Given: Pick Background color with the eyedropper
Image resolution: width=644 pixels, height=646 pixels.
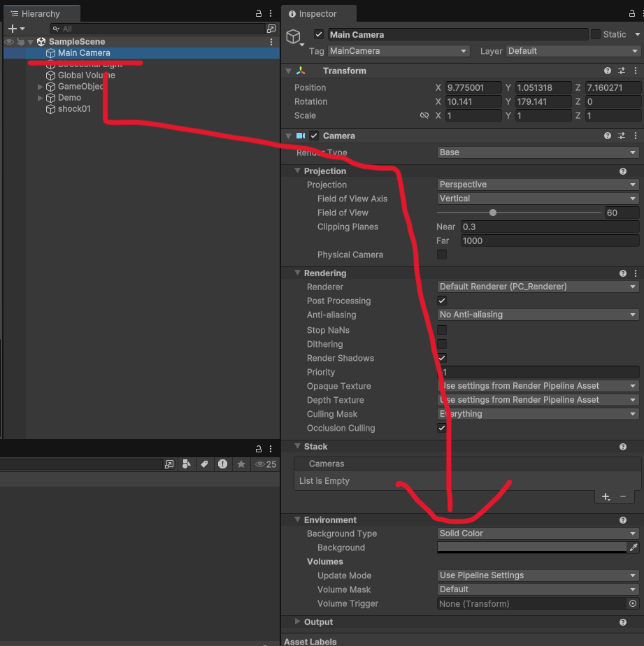Looking at the screenshot, I should [x=634, y=547].
